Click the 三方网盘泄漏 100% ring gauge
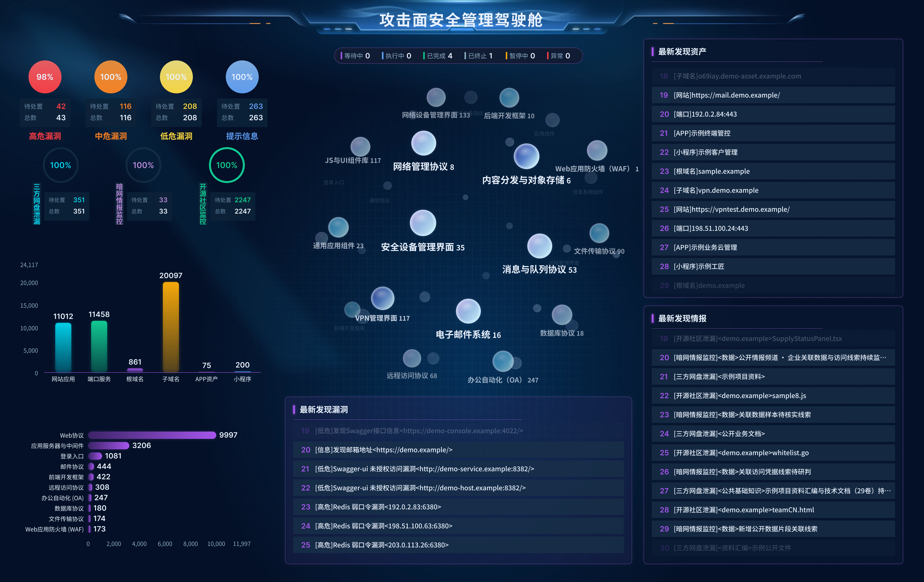The height and width of the screenshot is (582, 924). click(61, 165)
